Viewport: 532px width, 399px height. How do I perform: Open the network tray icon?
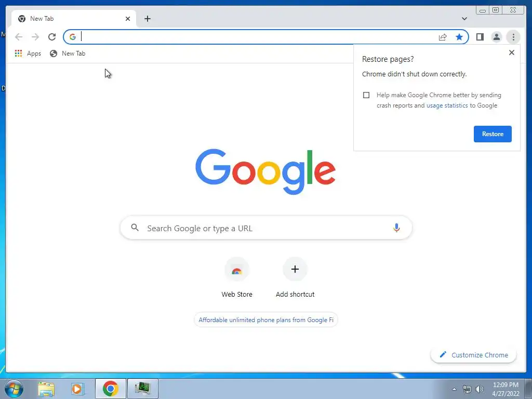[x=467, y=389]
